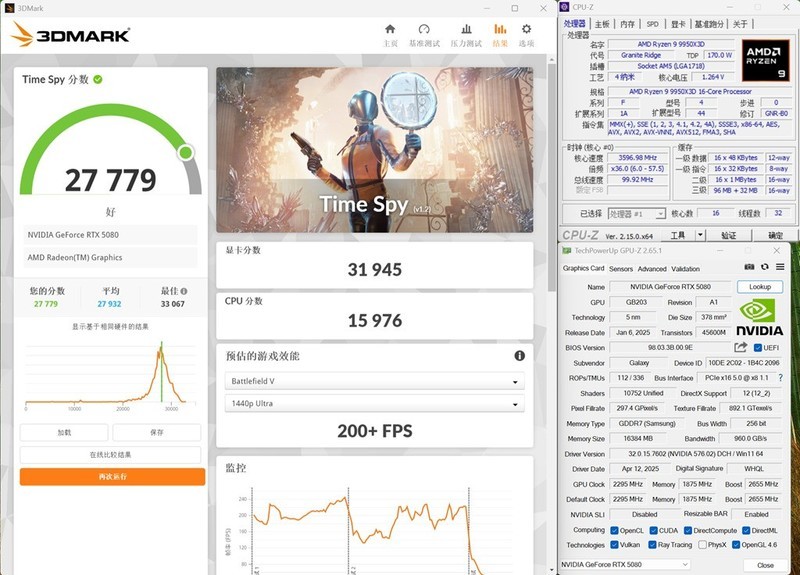
Task: Open the Results bar chart icon in 3DMark
Action: point(500,29)
